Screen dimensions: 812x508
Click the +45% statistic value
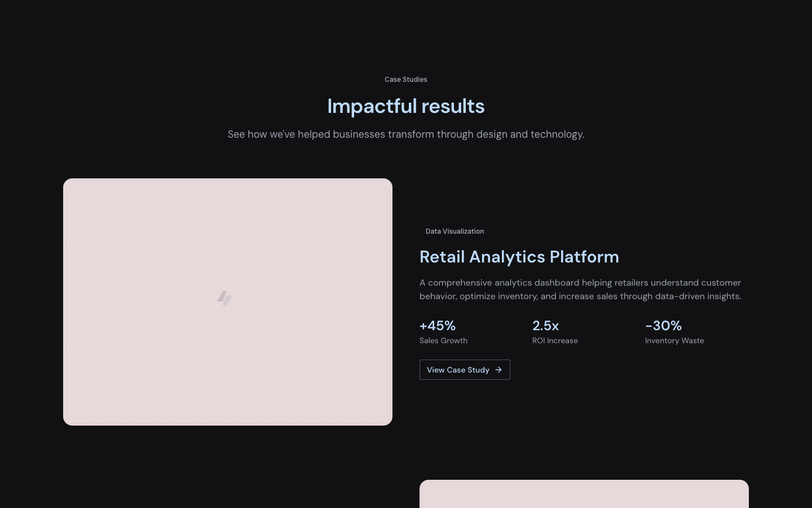[438, 326]
